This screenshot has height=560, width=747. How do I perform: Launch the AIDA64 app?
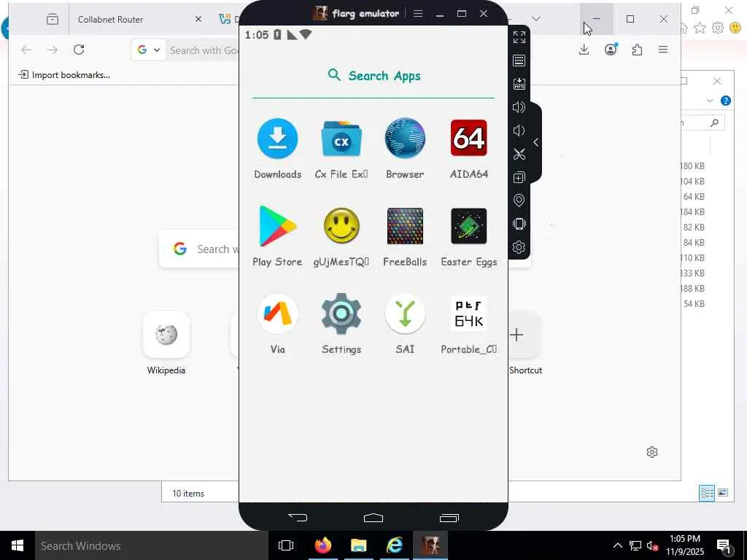[469, 138]
